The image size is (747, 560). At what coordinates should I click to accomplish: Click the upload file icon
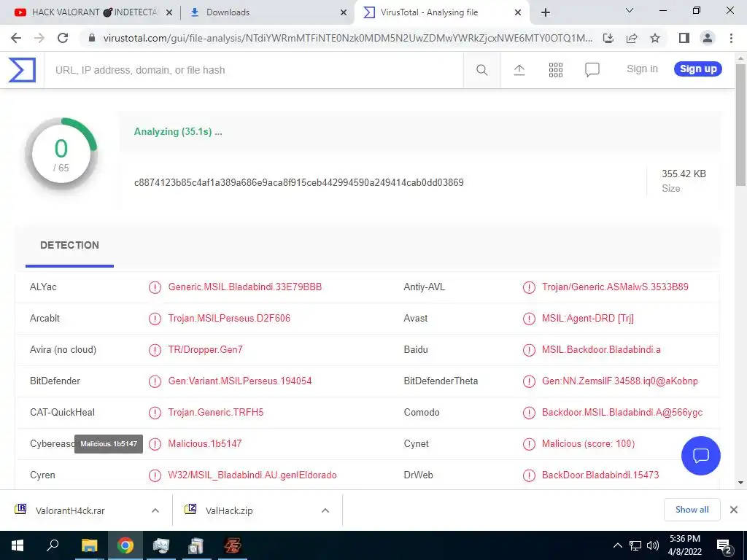[x=519, y=70]
